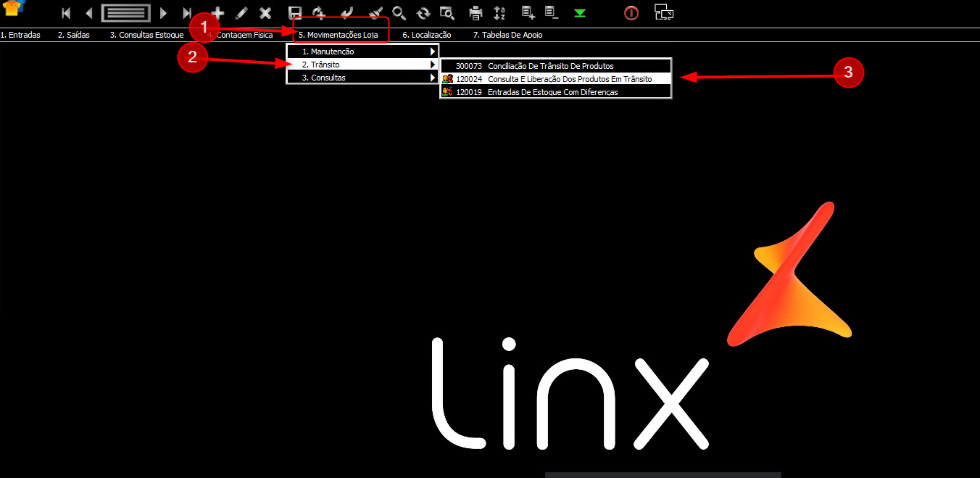Expand the 1. Manutenção submenu
This screenshot has height=478, width=980.
362,51
